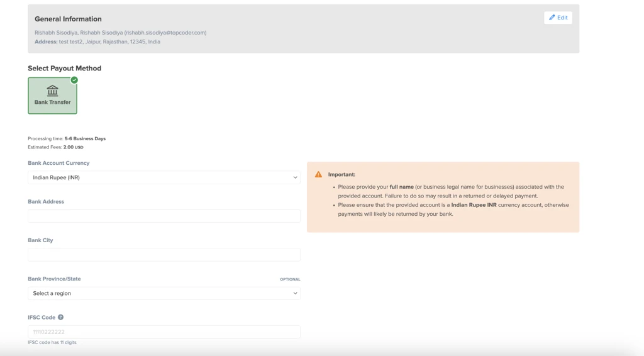Click the Processing time 5-6 Business Days text
The width and height of the screenshot is (644, 356).
point(67,138)
